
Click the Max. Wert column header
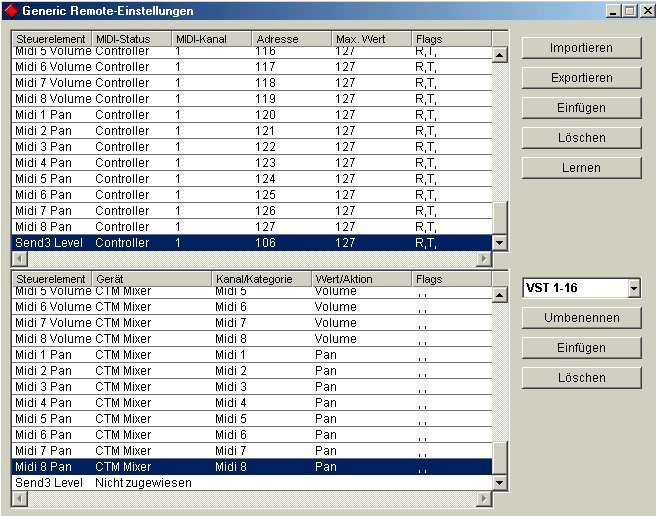click(x=371, y=39)
